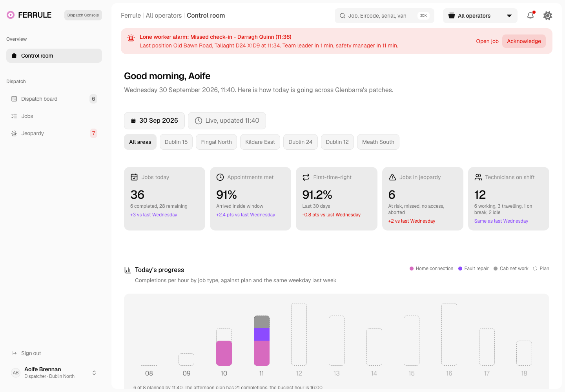Open job link in alarm banner

tap(487, 41)
